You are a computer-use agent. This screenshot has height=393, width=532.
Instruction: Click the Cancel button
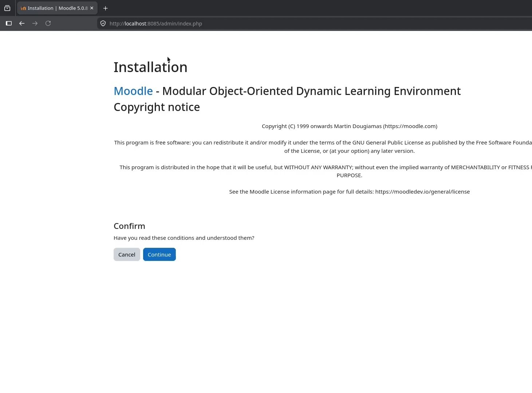point(127,254)
